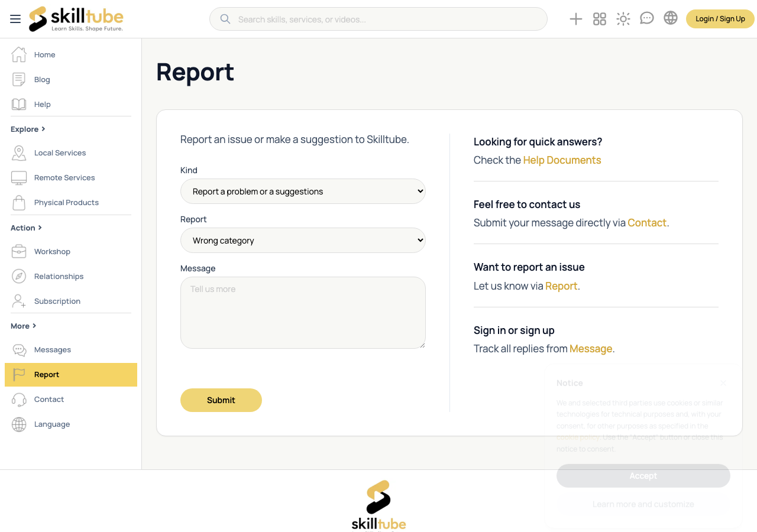This screenshot has height=532, width=757.
Task: Accept the cookie notice
Action: pyautogui.click(x=643, y=476)
